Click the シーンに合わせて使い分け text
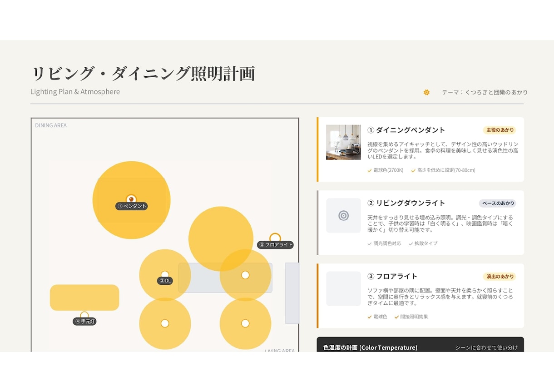554x392 pixels. pos(486,347)
